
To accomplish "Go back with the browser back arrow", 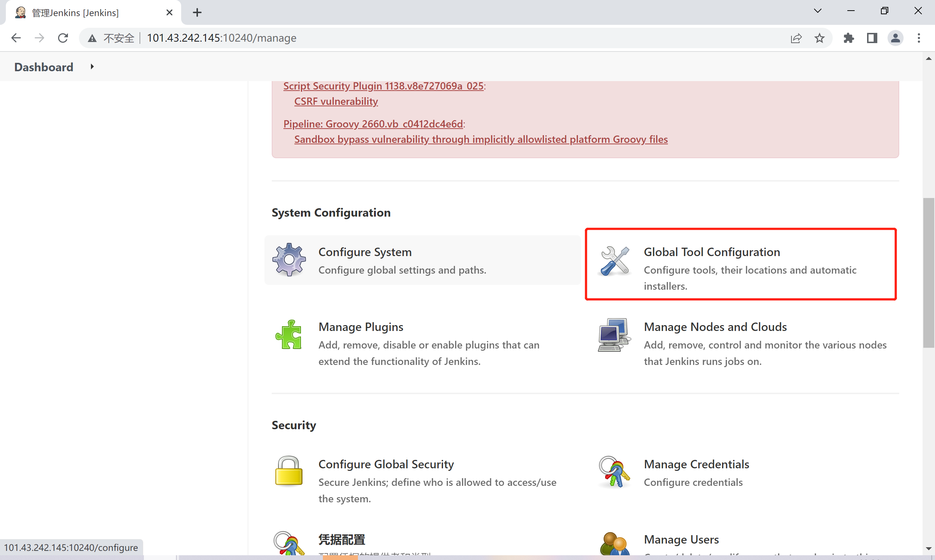I will [x=16, y=38].
